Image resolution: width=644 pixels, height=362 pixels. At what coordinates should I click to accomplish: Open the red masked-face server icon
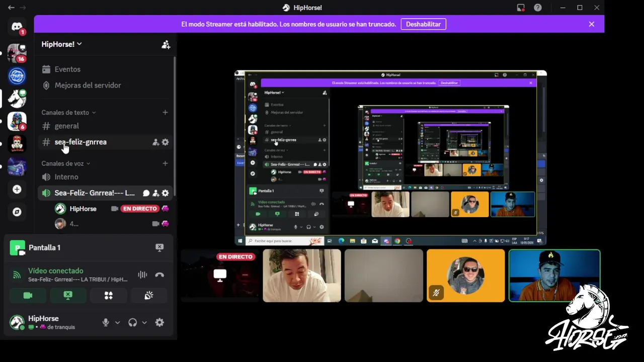[x=17, y=144]
